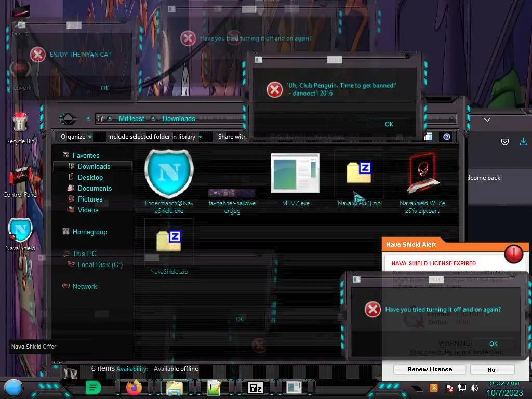Click No in Nava Shield Alert
Screen dimensions: 532x399
tap(492, 369)
